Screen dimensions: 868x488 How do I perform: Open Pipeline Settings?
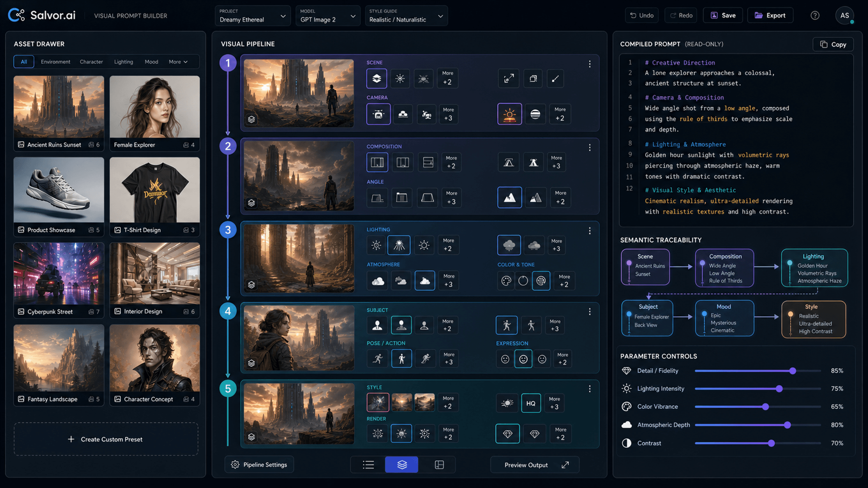tap(259, 465)
